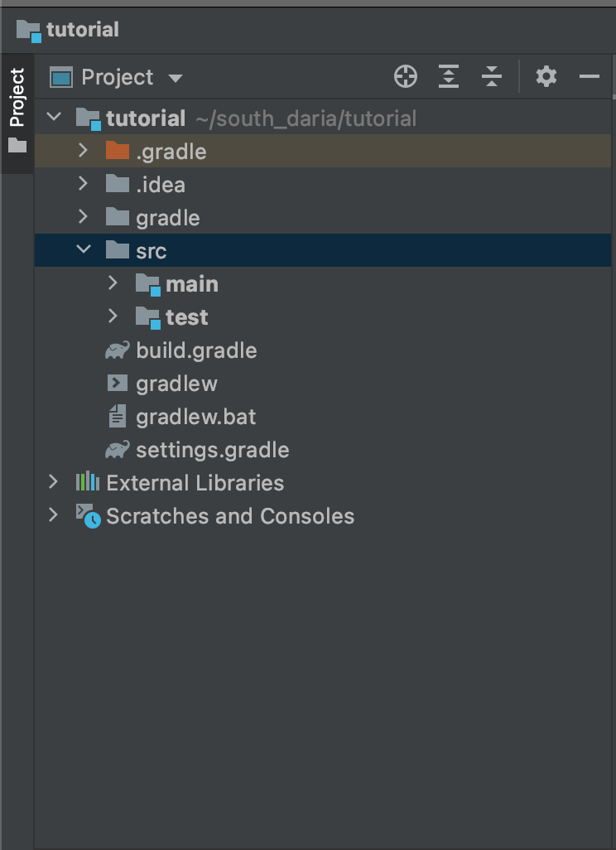Expand the .gradle folder

click(83, 151)
